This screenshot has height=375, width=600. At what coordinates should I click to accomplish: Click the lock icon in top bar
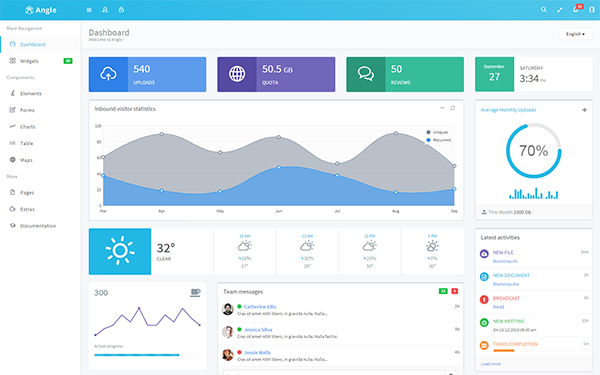coord(121,10)
